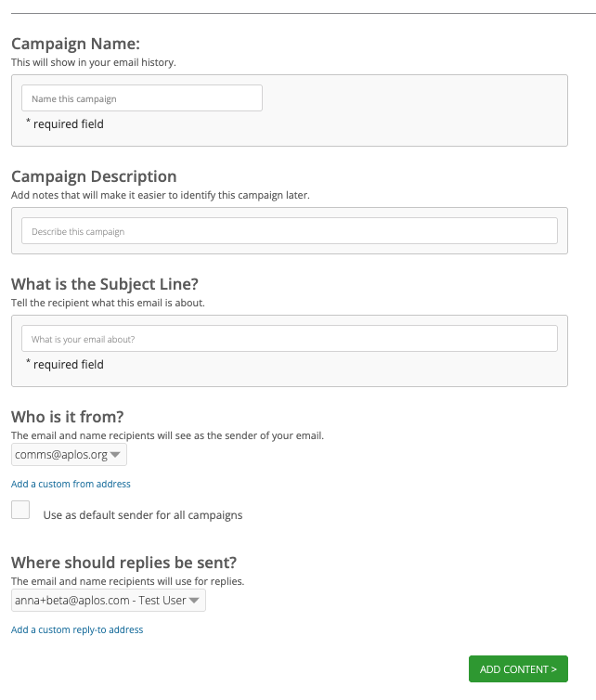Click the 'Campaign Name:' heading
596x700 pixels.
pyautogui.click(x=75, y=44)
